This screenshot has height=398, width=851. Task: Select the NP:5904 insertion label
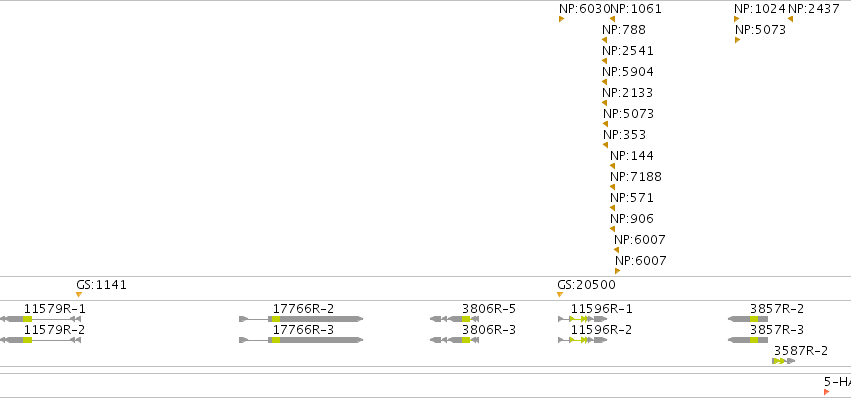[628, 72]
